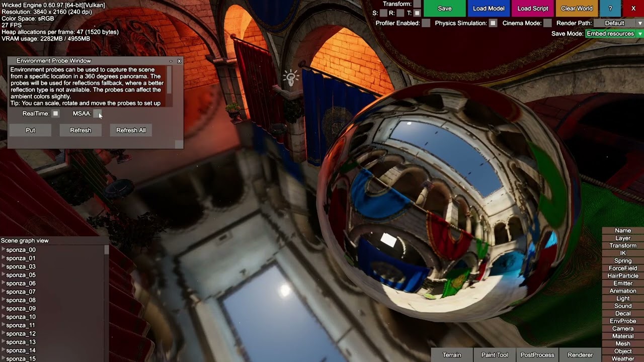Select the sponza_11 row
The width and height of the screenshot is (644, 362).
coord(52,325)
